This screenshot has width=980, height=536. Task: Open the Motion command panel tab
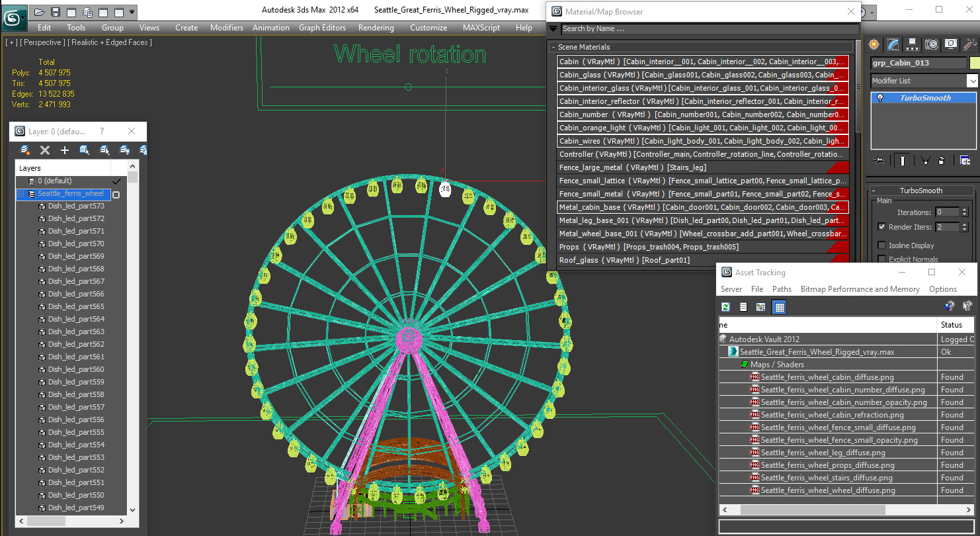(932, 44)
